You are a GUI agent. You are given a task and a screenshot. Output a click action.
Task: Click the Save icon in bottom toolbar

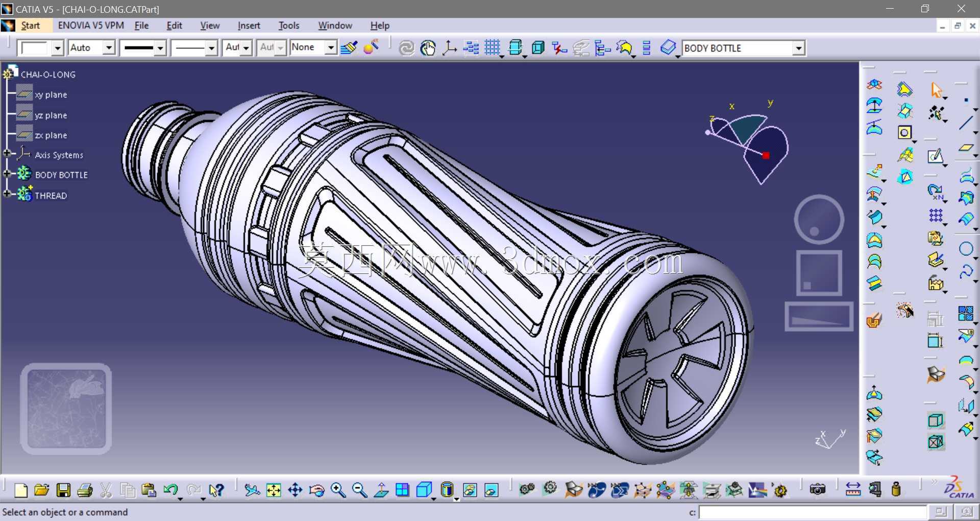tap(63, 490)
